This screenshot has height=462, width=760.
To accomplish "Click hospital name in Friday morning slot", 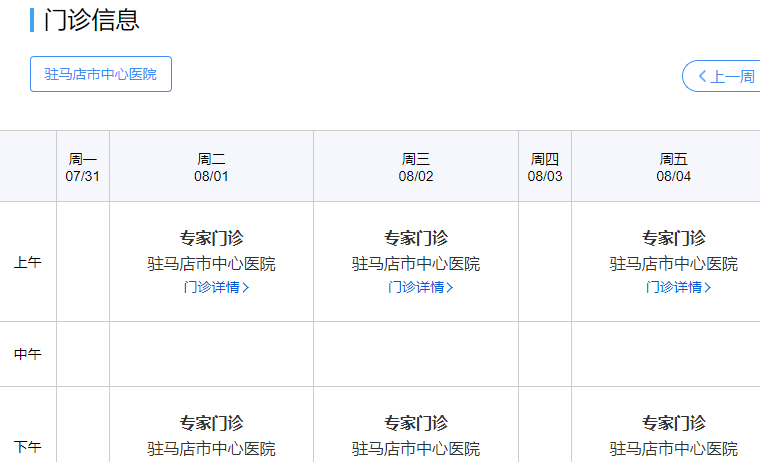I will tap(673, 264).
